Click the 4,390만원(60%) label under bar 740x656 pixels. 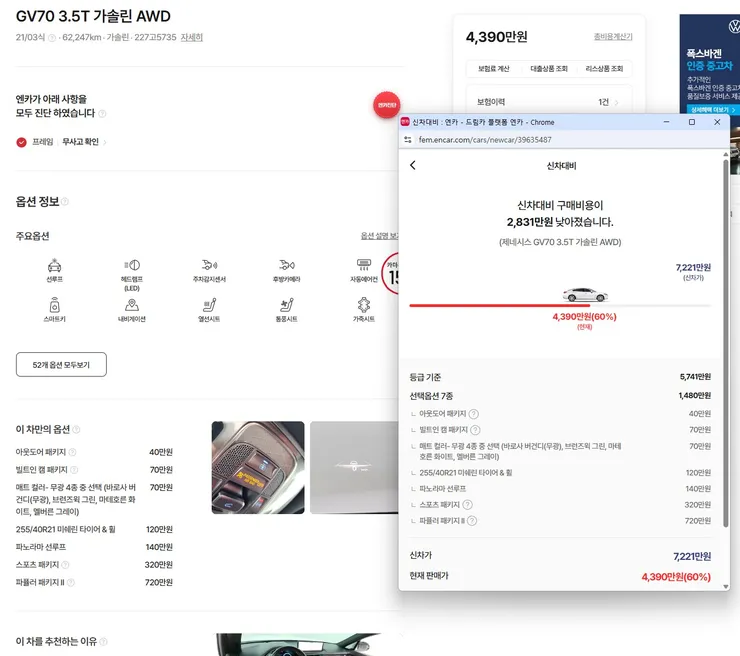(x=584, y=317)
